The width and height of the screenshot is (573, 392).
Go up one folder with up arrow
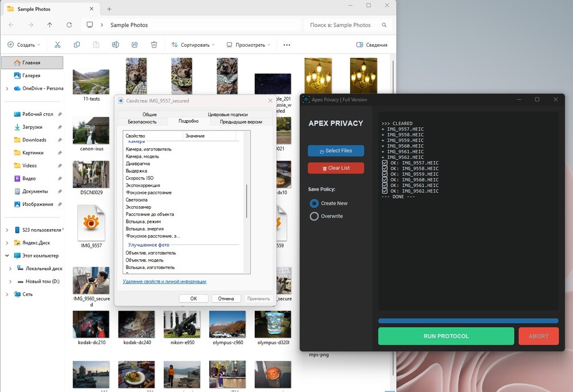coord(50,25)
